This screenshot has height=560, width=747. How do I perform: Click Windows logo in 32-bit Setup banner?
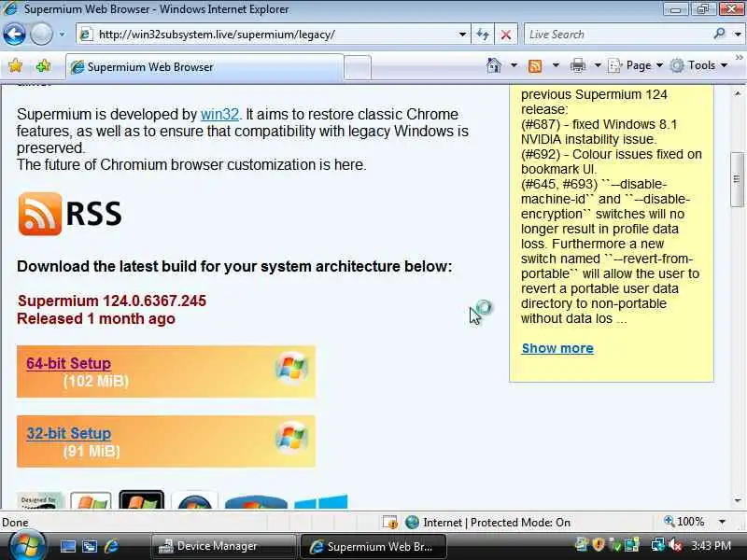point(291,438)
